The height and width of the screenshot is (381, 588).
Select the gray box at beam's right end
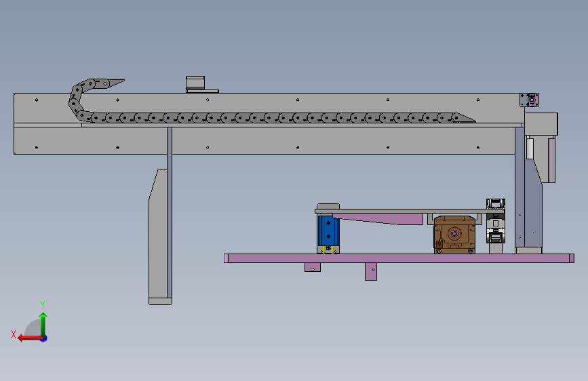pyautogui.click(x=541, y=124)
